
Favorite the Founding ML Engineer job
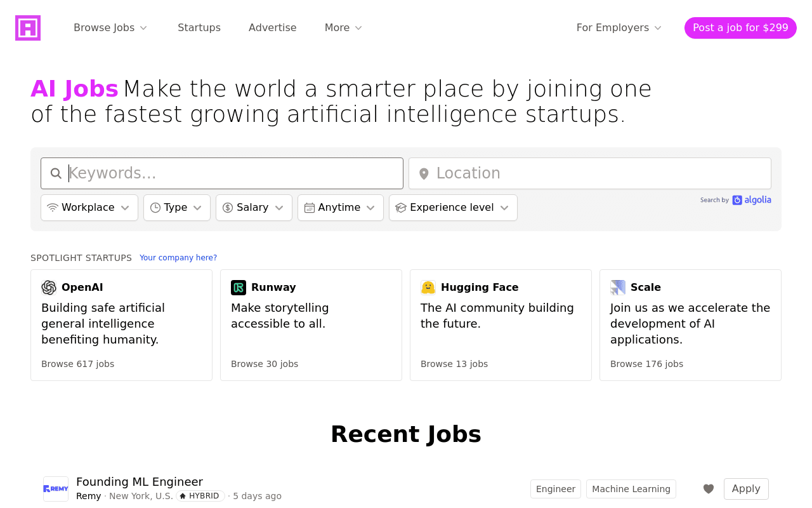(x=709, y=489)
